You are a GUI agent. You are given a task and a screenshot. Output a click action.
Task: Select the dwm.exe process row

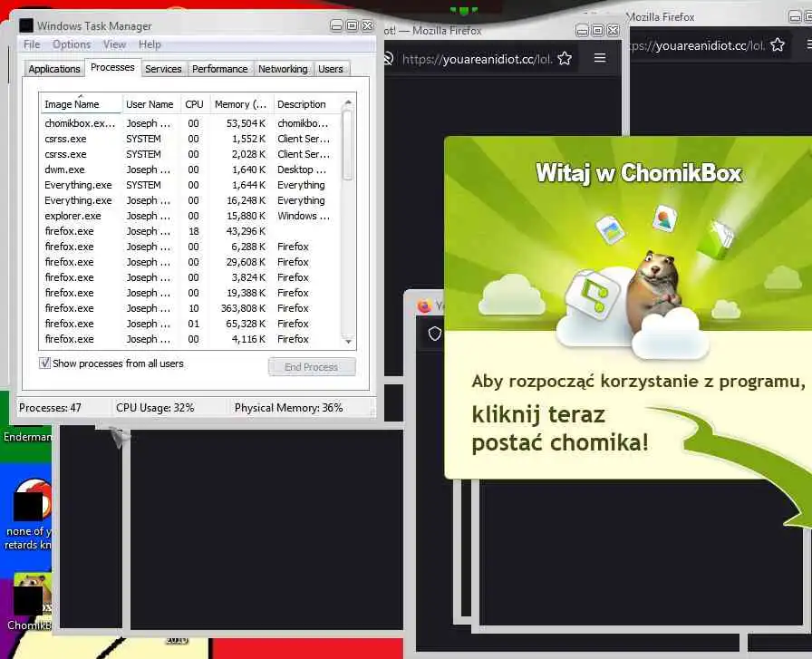[x=190, y=170]
